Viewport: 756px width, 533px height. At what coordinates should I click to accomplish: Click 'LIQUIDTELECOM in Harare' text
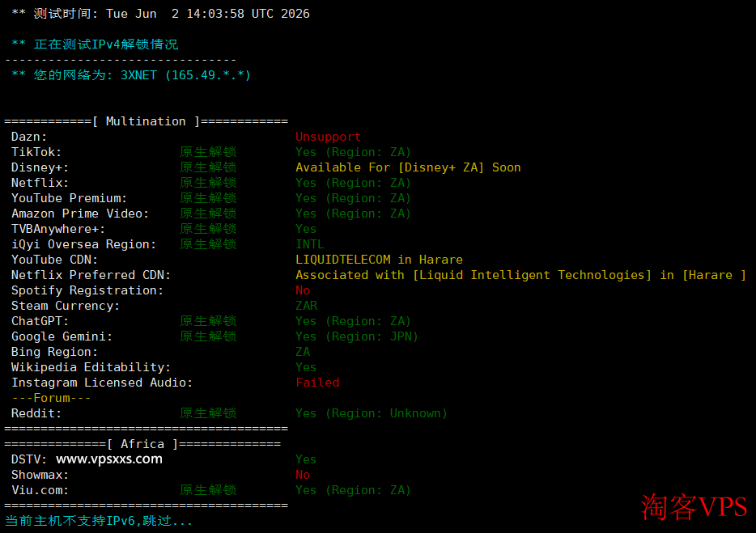[x=379, y=260]
